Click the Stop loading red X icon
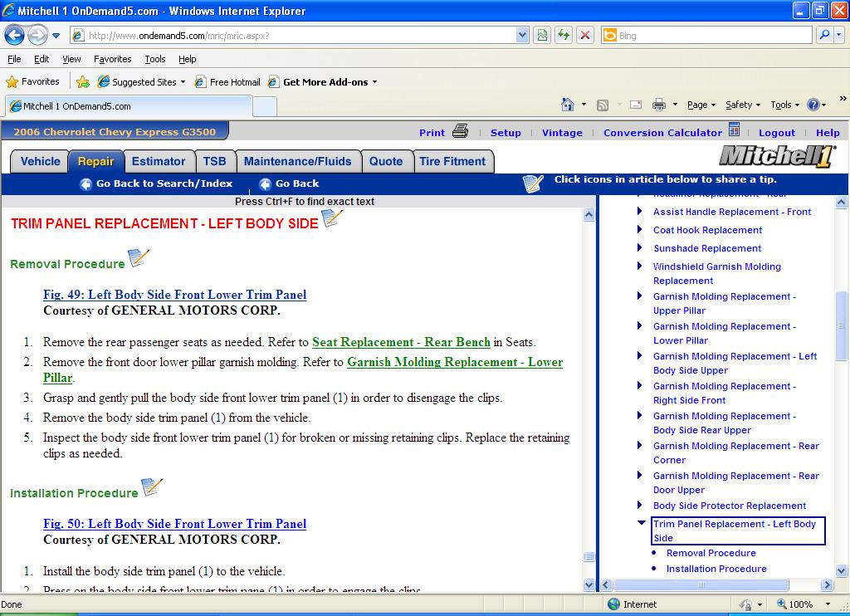Image resolution: width=850 pixels, height=616 pixels. point(585,35)
